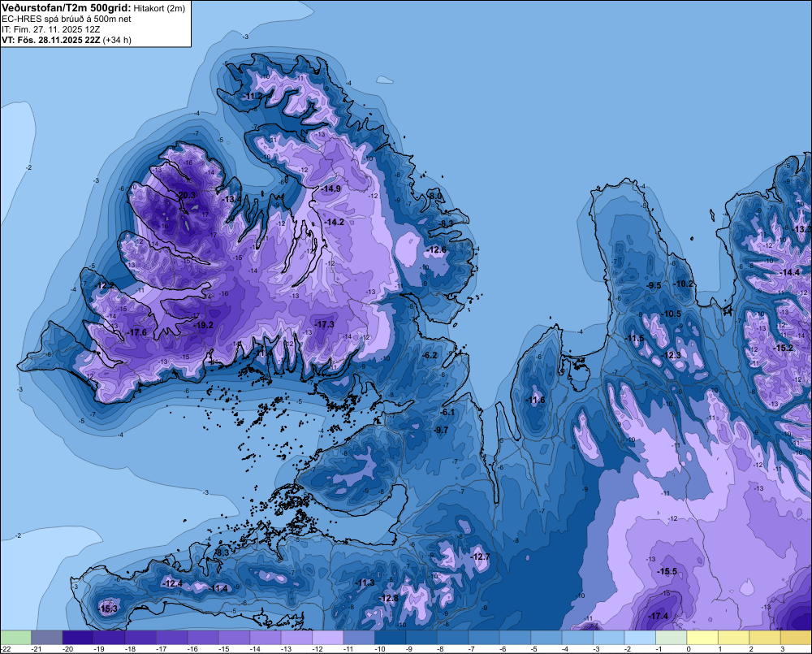The height and width of the screenshot is (654, 812).
Task: Click the -17.4 temperature label
Action: pyautogui.click(x=659, y=616)
